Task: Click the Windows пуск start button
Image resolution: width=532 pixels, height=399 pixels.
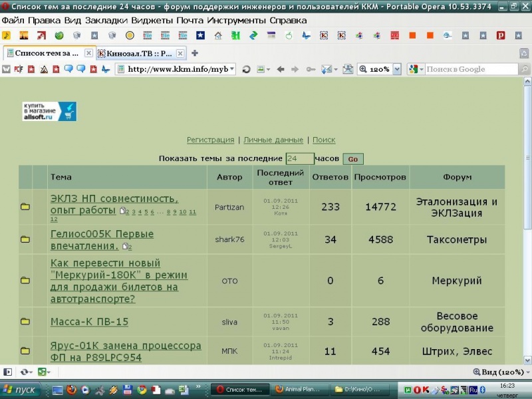Action: (x=21, y=390)
